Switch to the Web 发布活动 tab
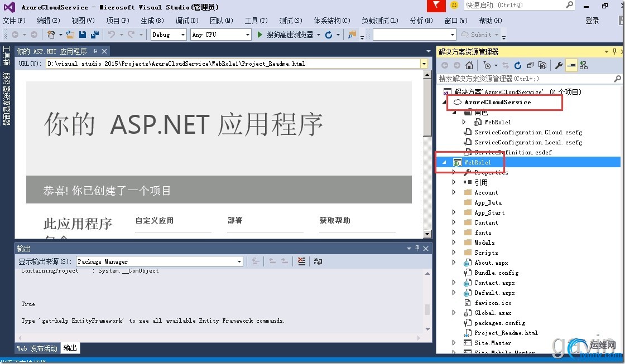This screenshot has width=625, height=364. 37,348
